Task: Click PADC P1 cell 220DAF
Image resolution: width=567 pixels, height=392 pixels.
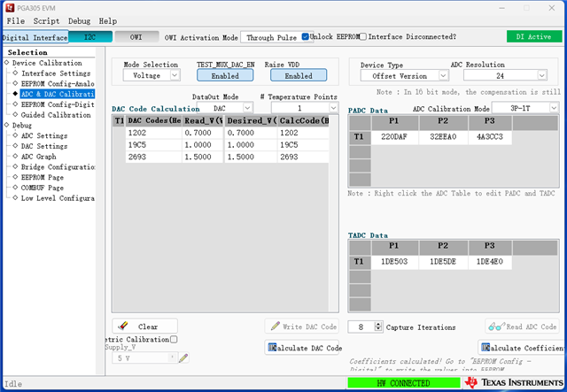Action: [x=394, y=136]
